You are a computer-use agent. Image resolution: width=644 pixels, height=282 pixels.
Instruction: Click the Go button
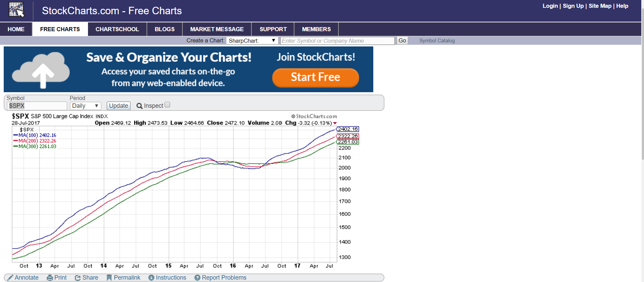click(402, 41)
